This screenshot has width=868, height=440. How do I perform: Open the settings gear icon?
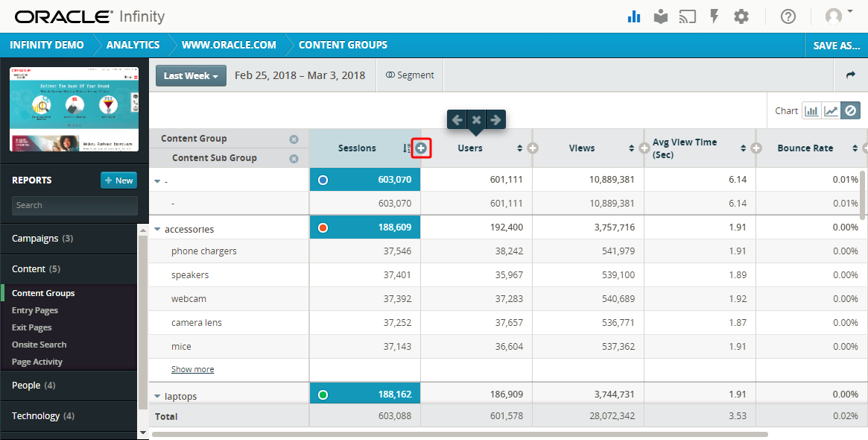click(741, 16)
